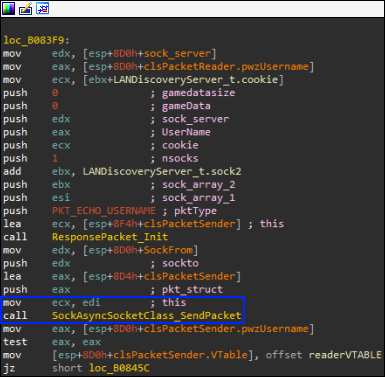Select the gamedatasize comment
Image resolution: width=385 pixels, height=377 pixels.
198,93
